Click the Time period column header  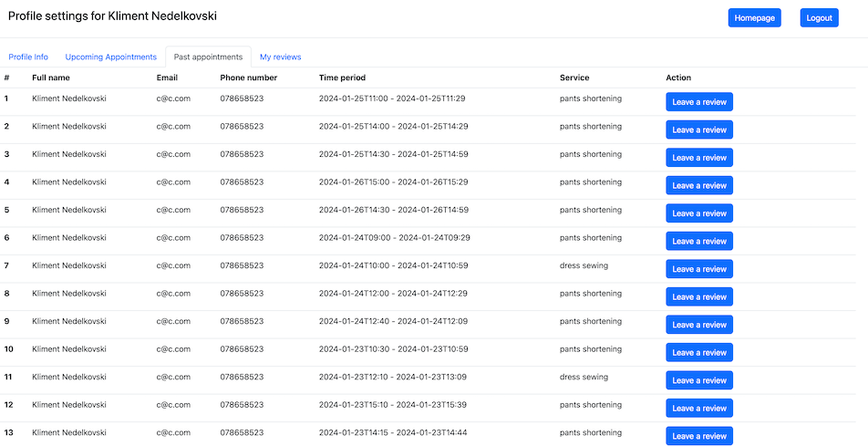342,78
